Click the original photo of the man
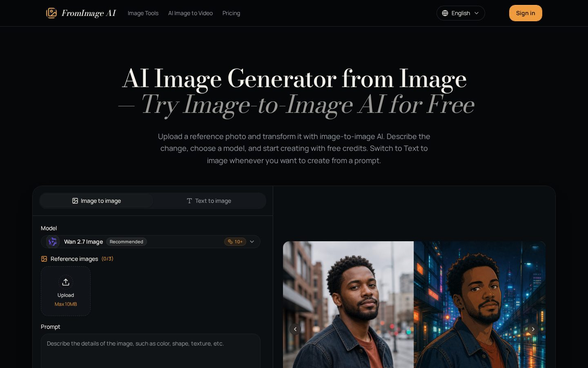588x368 pixels. (348, 305)
